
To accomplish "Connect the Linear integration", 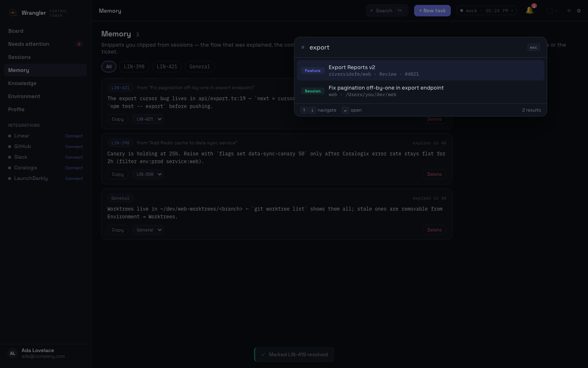I will [x=74, y=136].
